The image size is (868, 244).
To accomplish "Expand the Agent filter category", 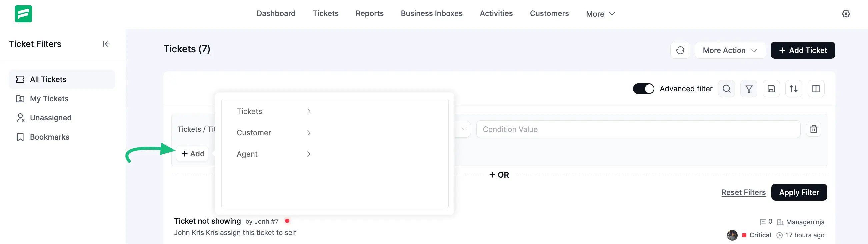I will (x=273, y=154).
